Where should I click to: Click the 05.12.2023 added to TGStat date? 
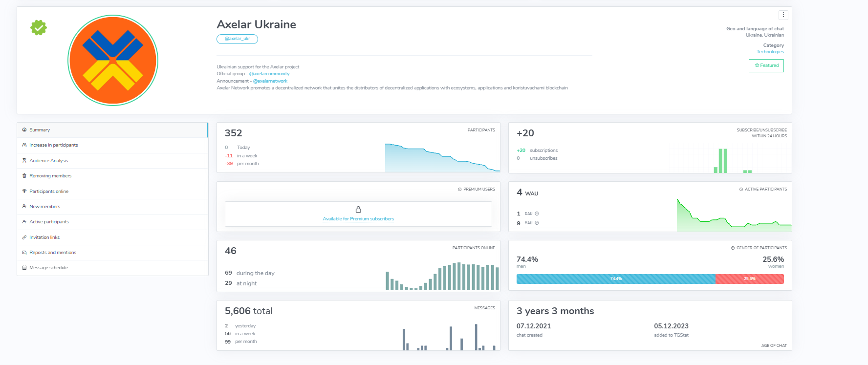click(x=672, y=326)
